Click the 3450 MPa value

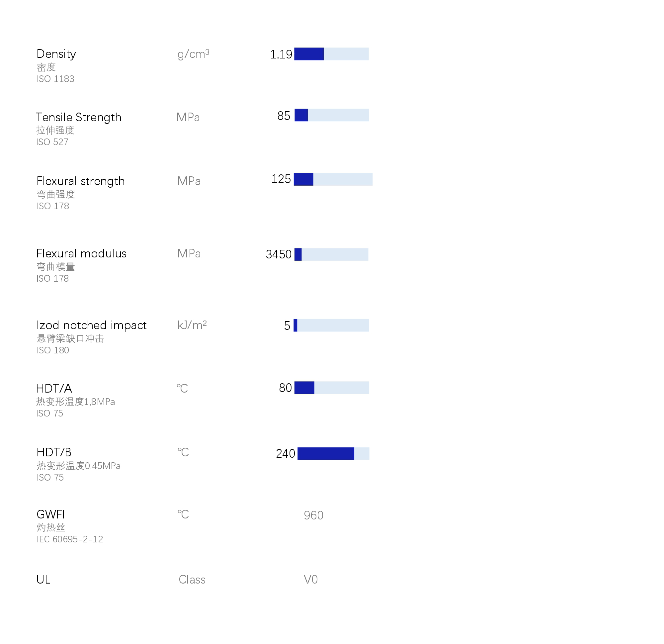[x=279, y=254]
